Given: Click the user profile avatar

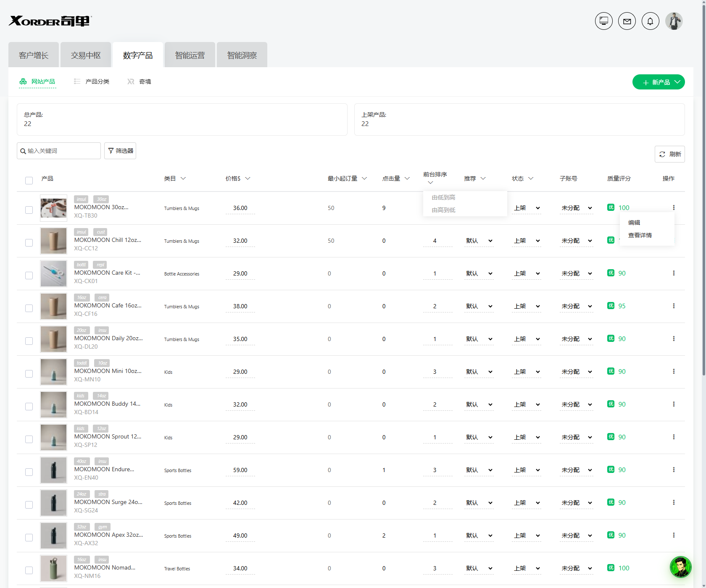Looking at the screenshot, I should pos(674,21).
